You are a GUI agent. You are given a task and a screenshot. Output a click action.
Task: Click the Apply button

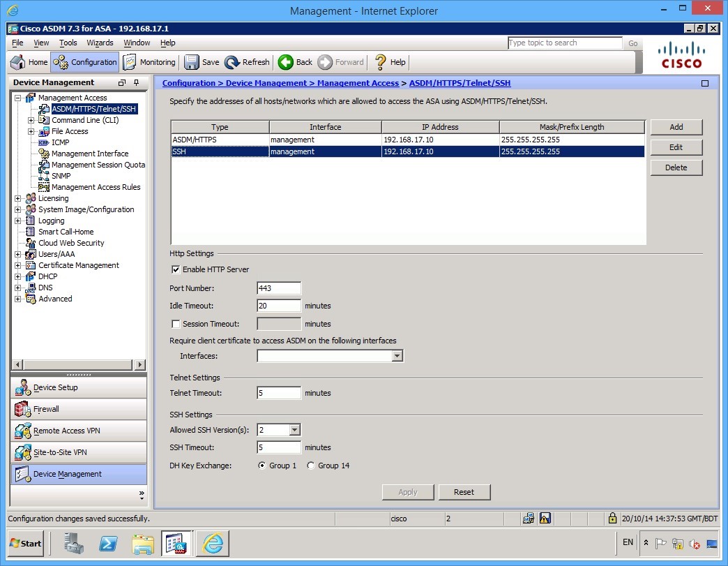coord(407,492)
